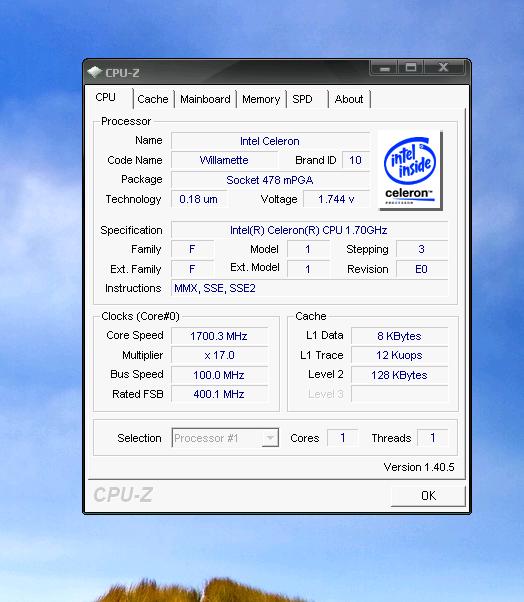Click the Instructions field MMX, SSE, SSE2
This screenshot has height=602, width=524.
pyautogui.click(x=309, y=288)
